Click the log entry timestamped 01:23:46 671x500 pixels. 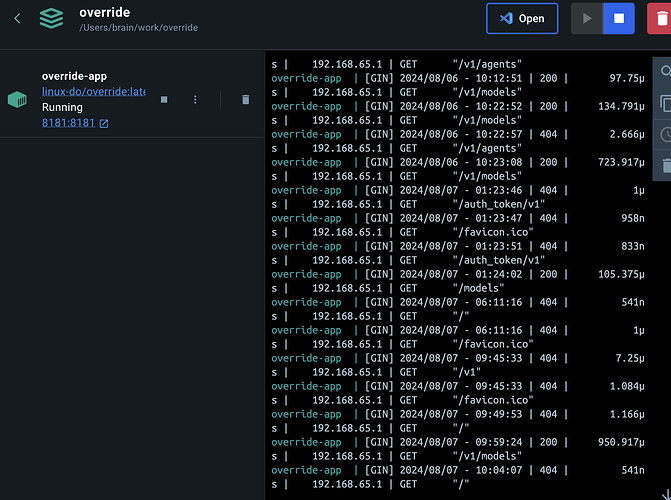tap(458, 190)
